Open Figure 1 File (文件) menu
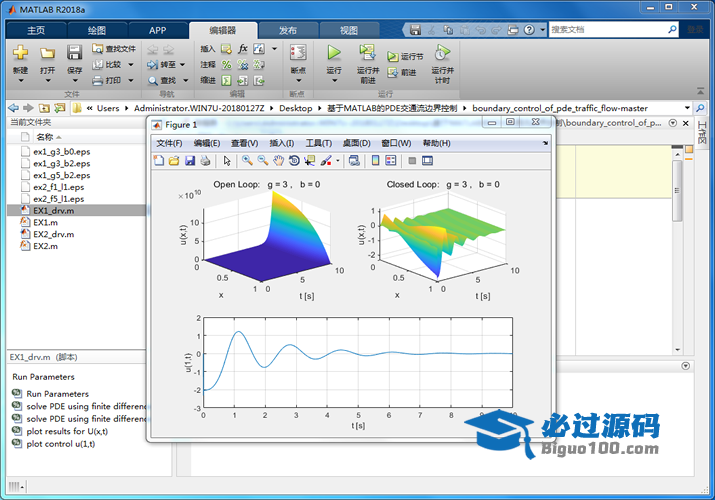 (169, 143)
